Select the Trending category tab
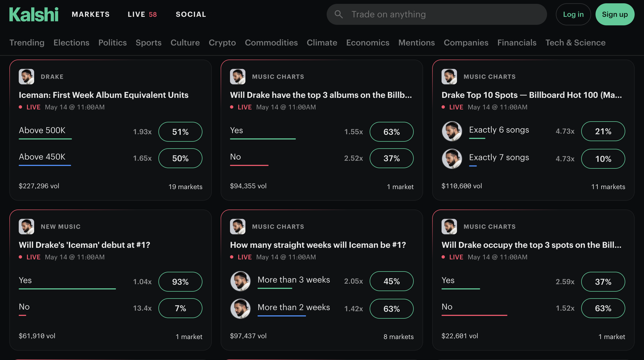The image size is (644, 360). pyautogui.click(x=27, y=42)
